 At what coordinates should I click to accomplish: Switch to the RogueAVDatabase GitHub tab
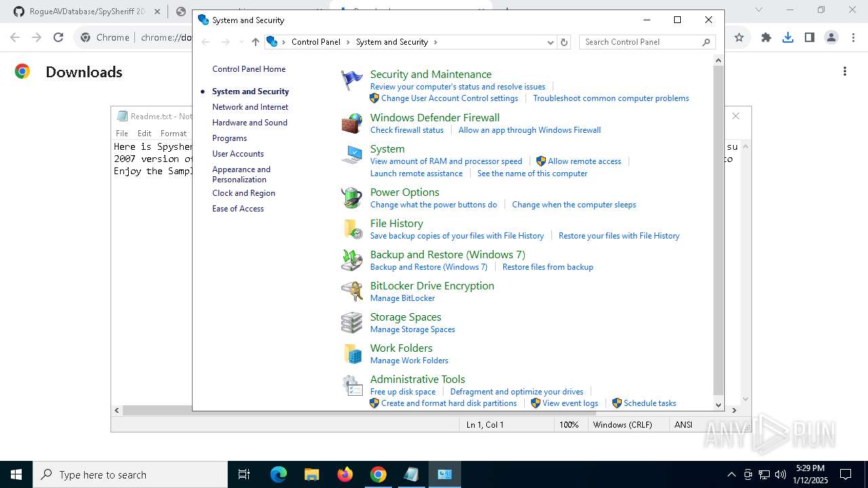click(88, 12)
